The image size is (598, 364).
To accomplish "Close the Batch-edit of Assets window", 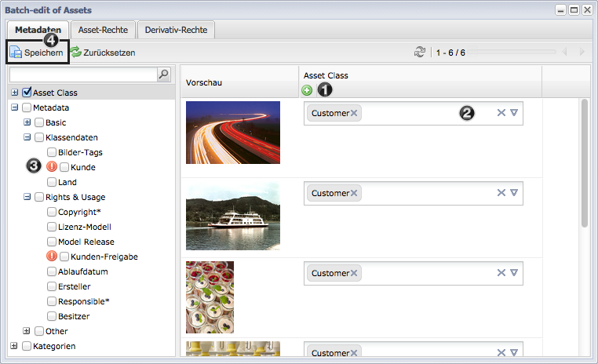I will pyautogui.click(x=587, y=10).
